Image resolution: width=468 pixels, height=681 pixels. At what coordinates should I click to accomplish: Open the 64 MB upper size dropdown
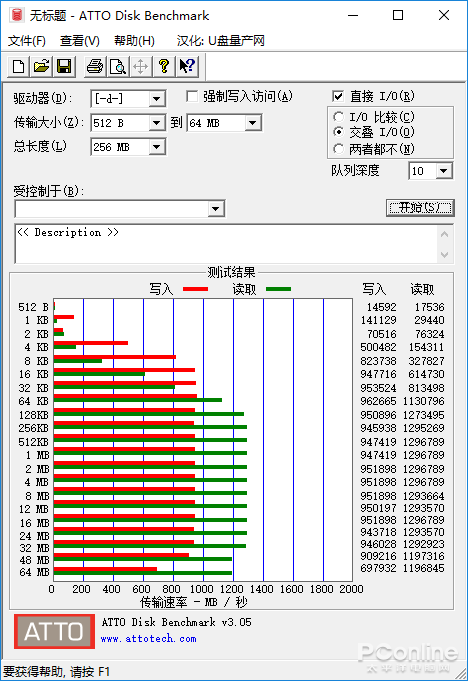252,123
